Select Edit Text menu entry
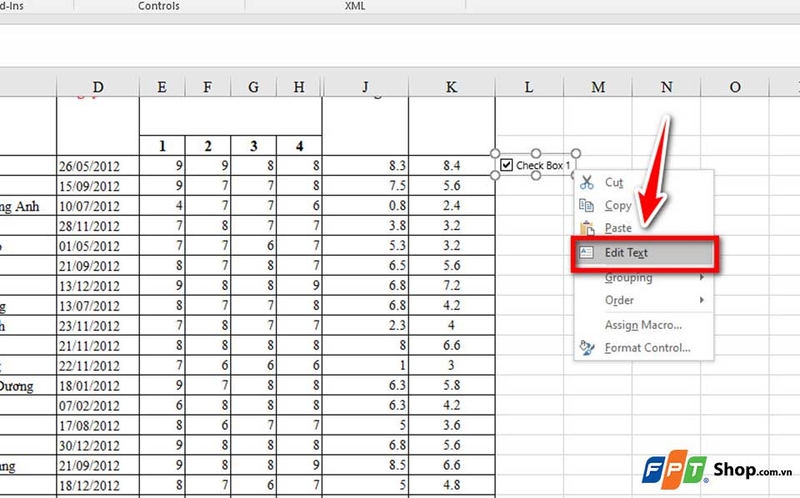800x498 pixels. click(644, 253)
